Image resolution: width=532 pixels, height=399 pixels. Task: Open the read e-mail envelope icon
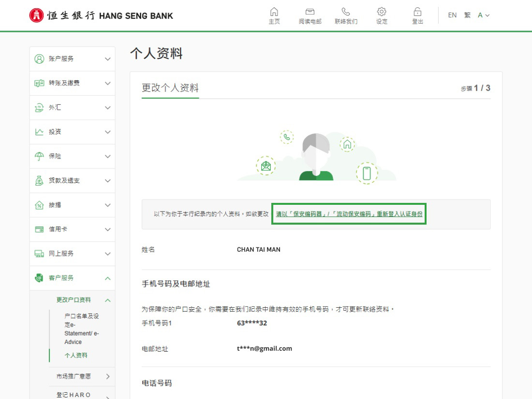coord(310,12)
